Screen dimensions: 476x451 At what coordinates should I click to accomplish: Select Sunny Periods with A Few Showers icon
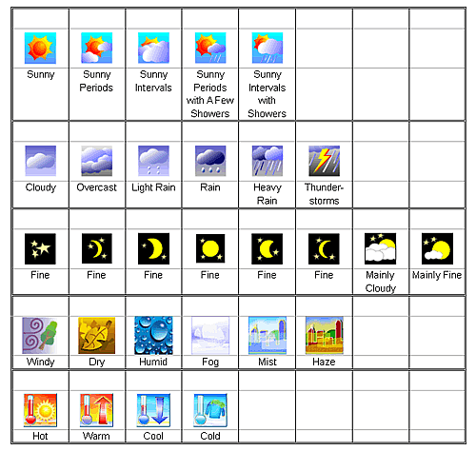[210, 48]
